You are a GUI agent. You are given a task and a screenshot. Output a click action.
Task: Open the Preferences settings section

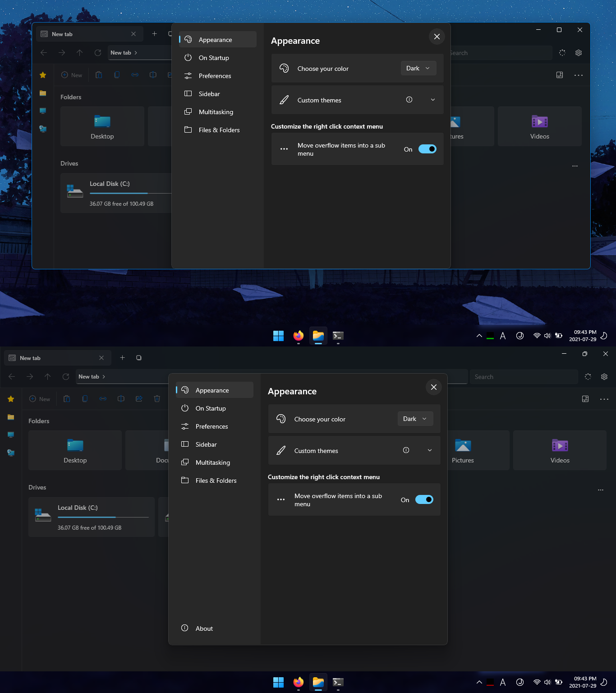pos(211,426)
